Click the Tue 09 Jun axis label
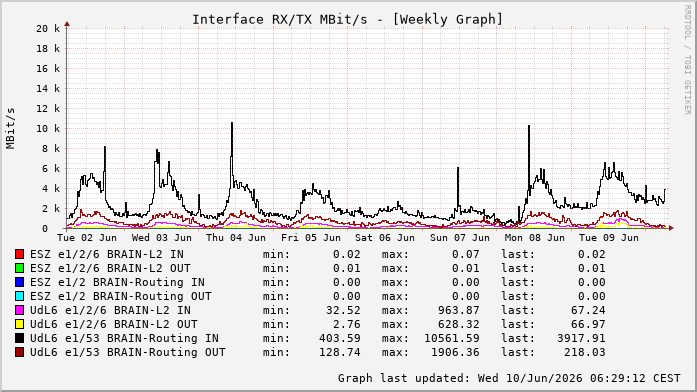The image size is (697, 392). [x=609, y=238]
